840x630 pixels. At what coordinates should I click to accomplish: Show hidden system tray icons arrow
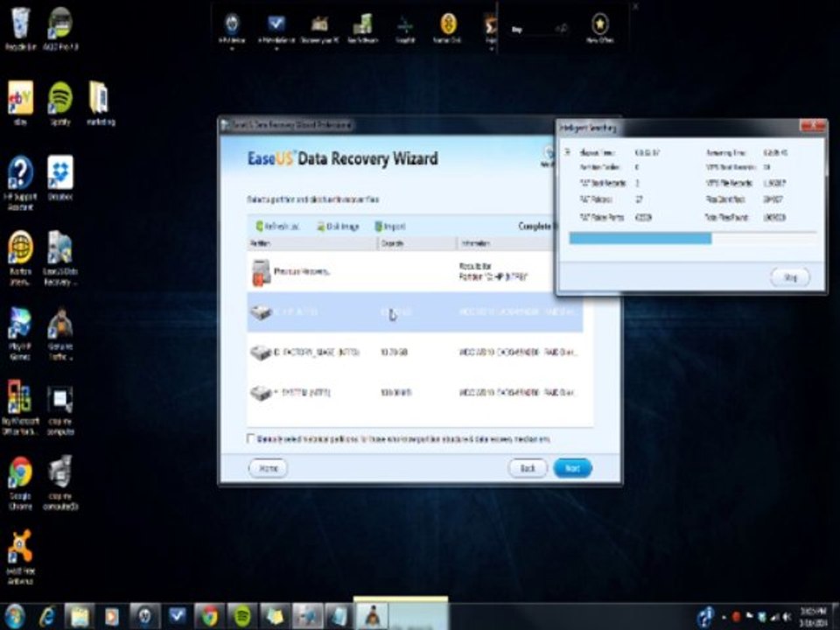[x=724, y=617]
